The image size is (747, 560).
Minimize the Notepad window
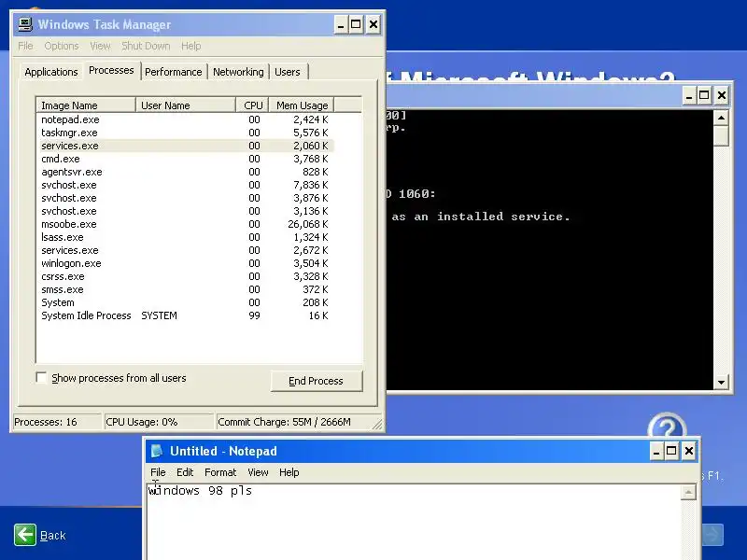656,451
